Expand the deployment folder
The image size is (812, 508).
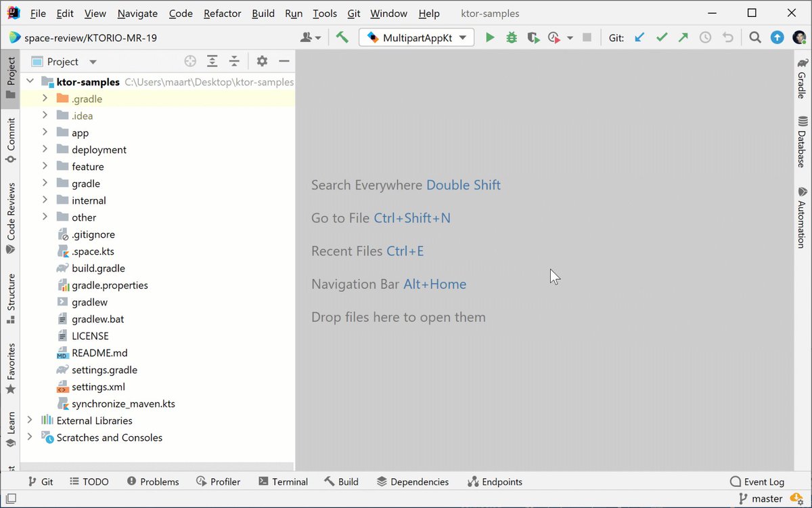[x=44, y=149]
